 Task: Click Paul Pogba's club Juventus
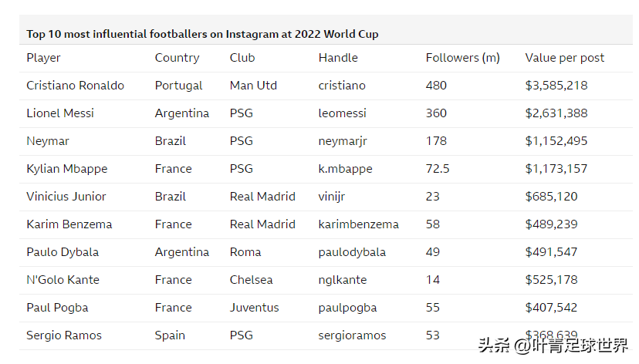(254, 308)
